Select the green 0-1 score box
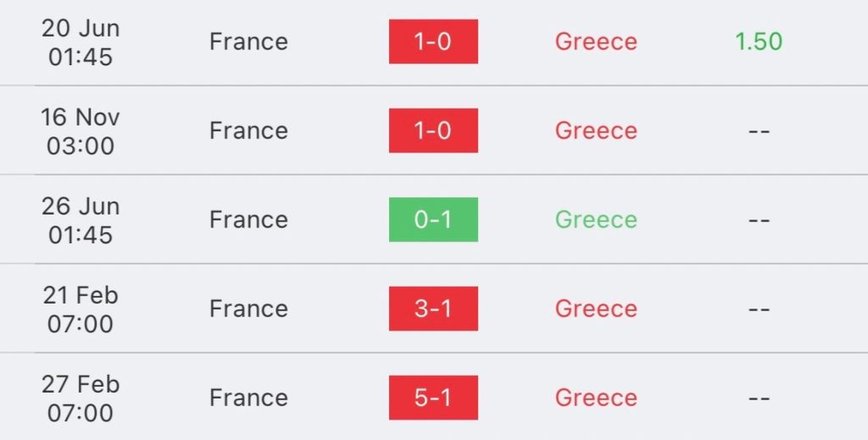This screenshot has width=868, height=440. pos(433,220)
